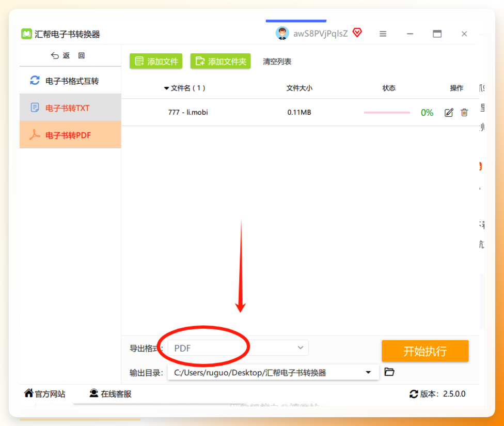Click the document icon of 电子书转TXT
This screenshot has height=426, width=504.
click(x=35, y=108)
